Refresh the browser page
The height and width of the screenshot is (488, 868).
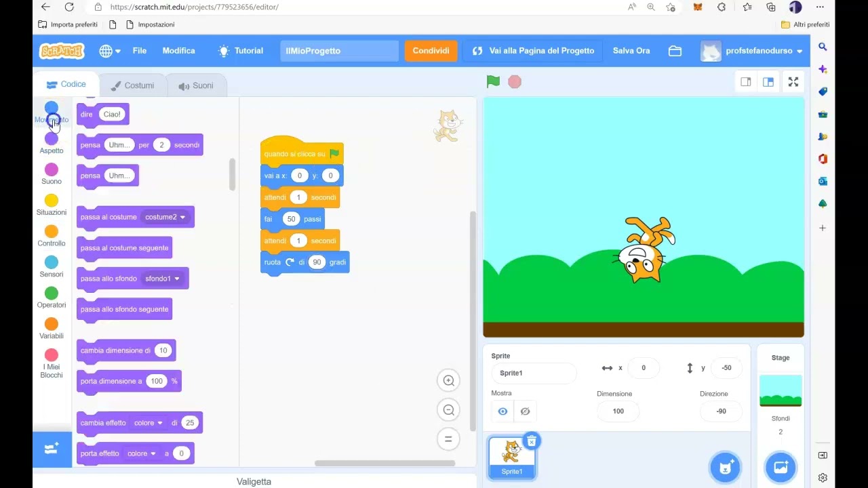click(x=69, y=7)
